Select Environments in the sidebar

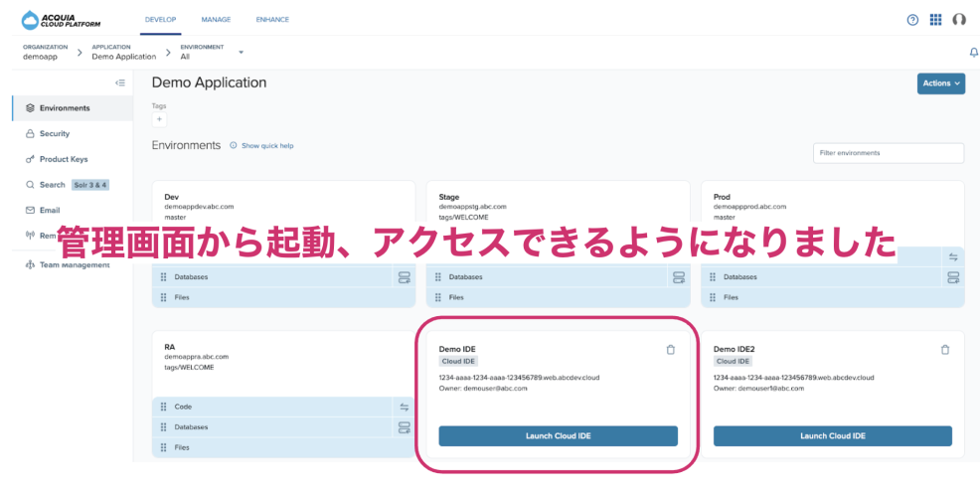73,108
